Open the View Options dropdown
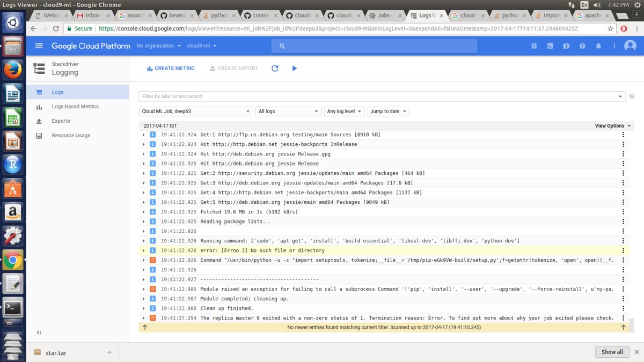The height and width of the screenshot is (362, 644). pos(613,126)
